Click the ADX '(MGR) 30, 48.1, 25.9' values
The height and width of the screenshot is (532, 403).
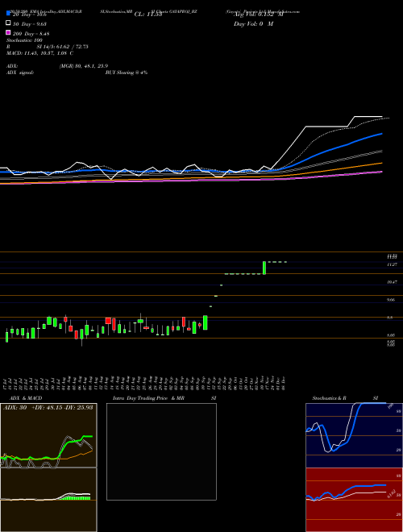pos(84,66)
